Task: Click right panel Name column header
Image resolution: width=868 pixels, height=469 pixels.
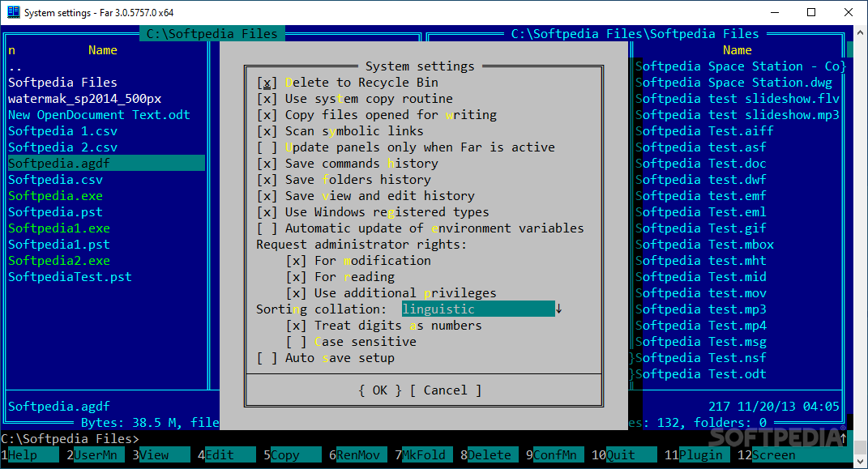Action: click(x=738, y=50)
